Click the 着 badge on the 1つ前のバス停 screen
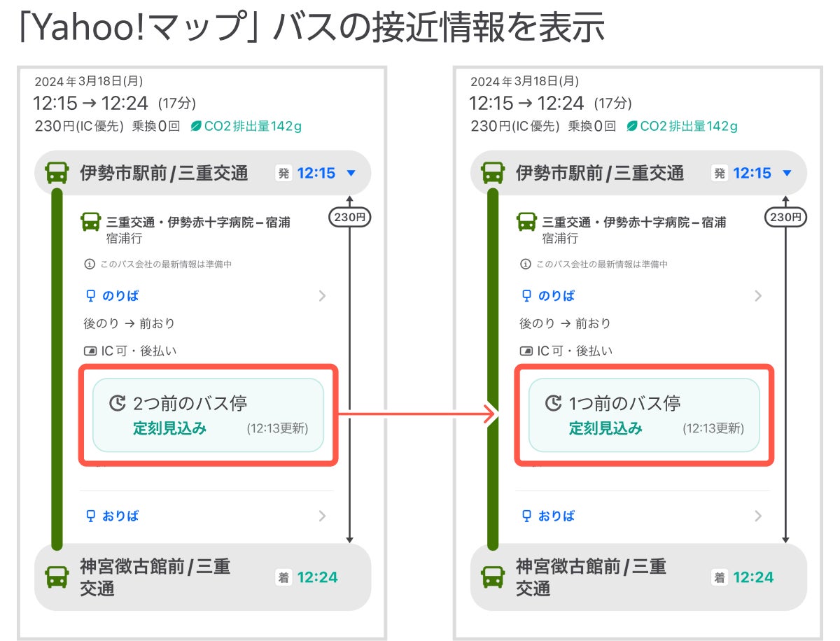This screenshot has height=641, width=840. 720,577
